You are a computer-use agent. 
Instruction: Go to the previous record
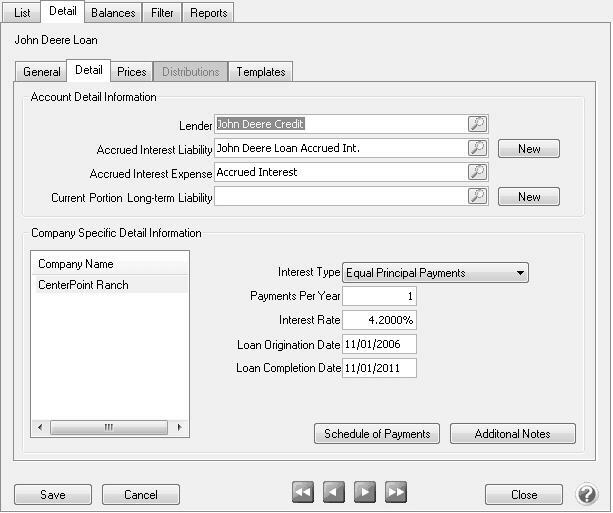tap(334, 492)
